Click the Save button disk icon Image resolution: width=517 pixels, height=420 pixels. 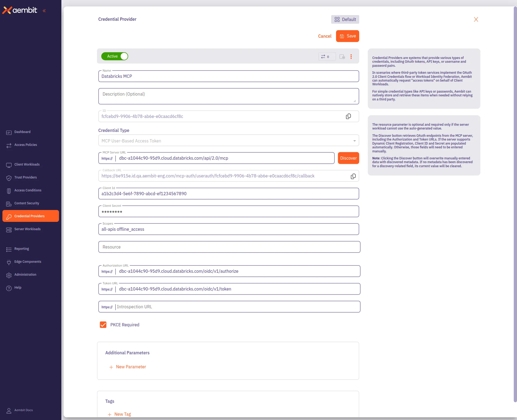click(x=342, y=36)
